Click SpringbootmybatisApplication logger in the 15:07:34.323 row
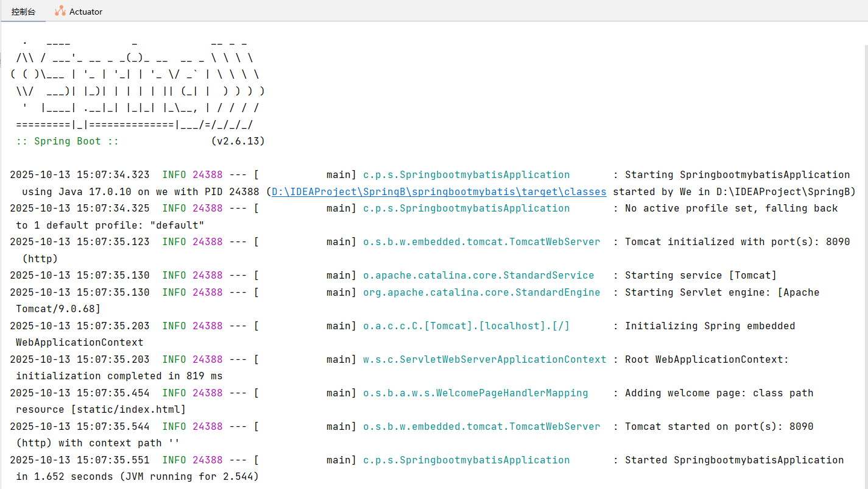This screenshot has width=868, height=489. 467,174
